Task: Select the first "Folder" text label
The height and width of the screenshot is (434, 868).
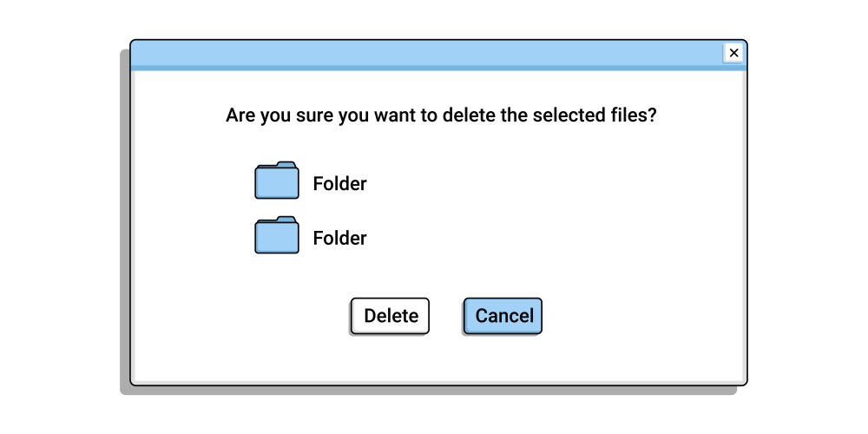Action: 339,184
